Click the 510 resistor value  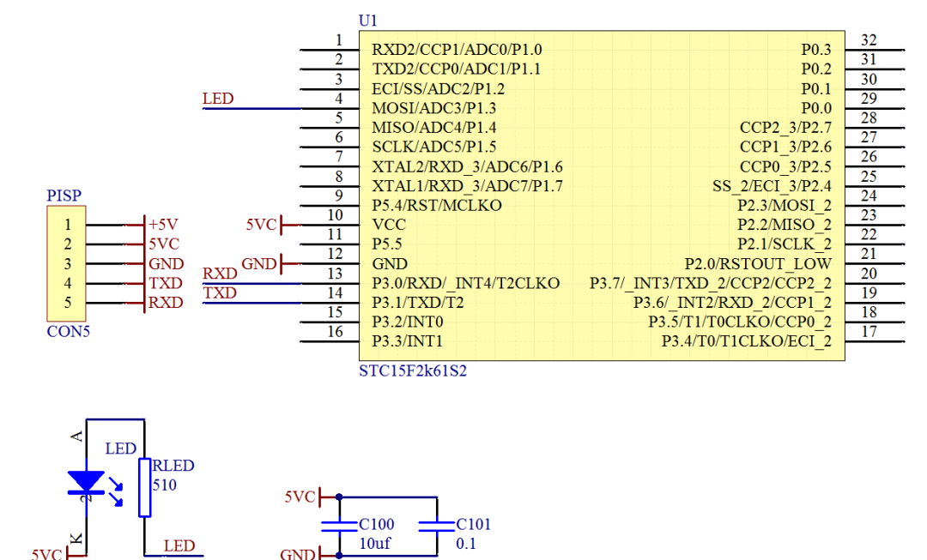pyautogui.click(x=164, y=485)
